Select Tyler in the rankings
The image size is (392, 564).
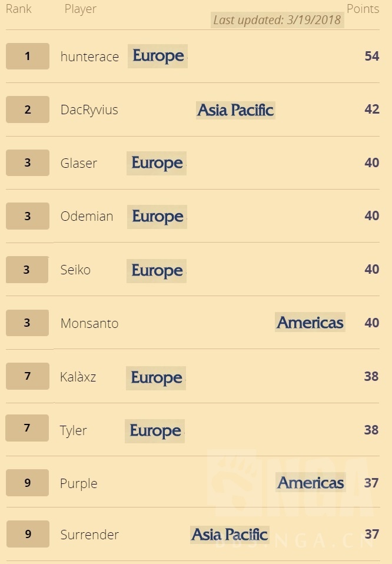(x=73, y=430)
